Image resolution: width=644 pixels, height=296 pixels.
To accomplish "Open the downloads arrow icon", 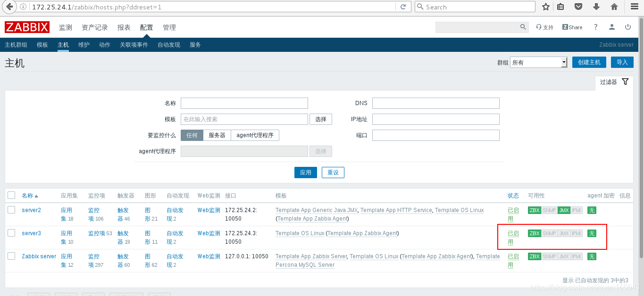I will click(596, 7).
